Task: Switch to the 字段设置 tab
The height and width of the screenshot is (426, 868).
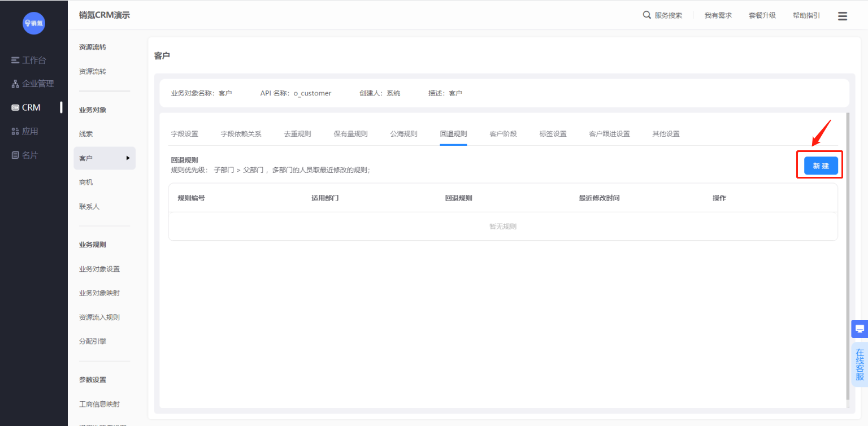Action: tap(185, 134)
